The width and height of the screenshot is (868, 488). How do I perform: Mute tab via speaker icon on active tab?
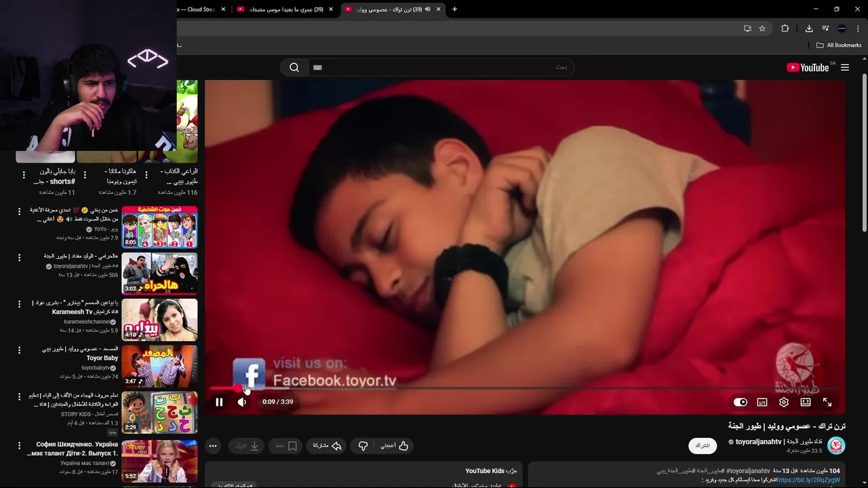[427, 9]
